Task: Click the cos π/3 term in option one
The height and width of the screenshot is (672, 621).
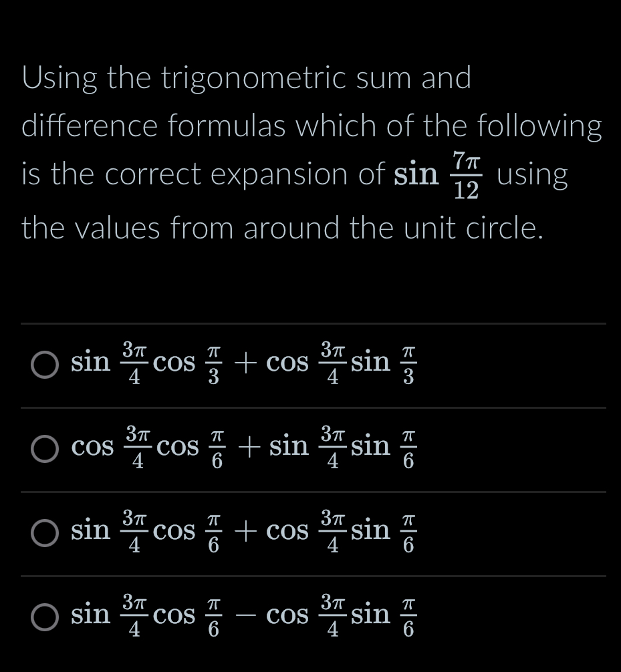Action: click(x=190, y=364)
